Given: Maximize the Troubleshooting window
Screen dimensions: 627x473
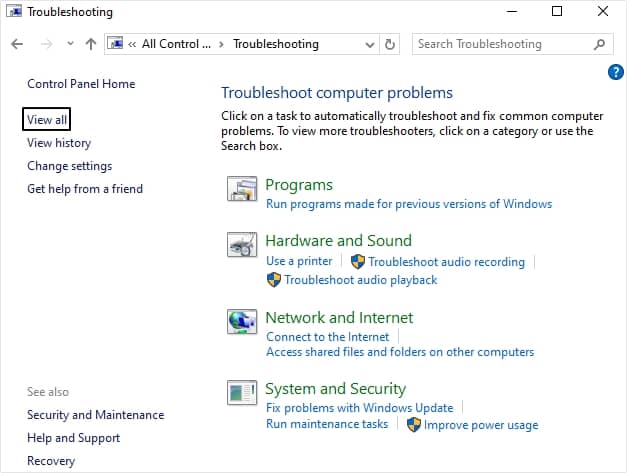Looking at the screenshot, I should [557, 11].
